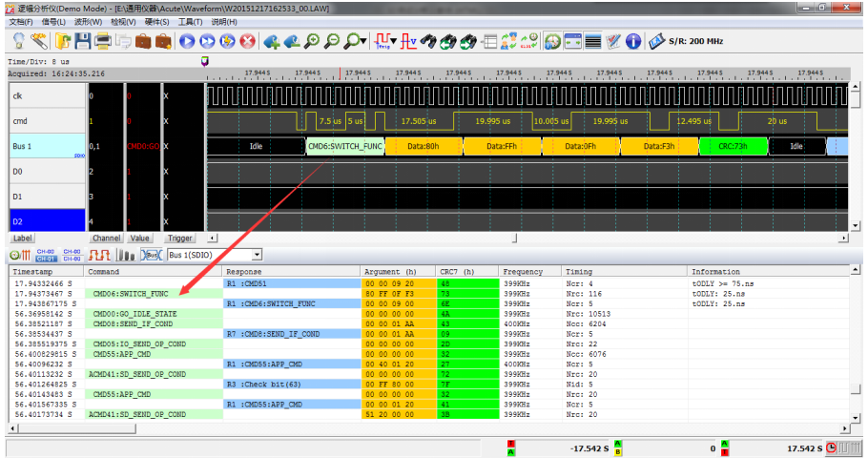868x458 pixels.
Task: Click the small left arrow beside Trigger
Action: [213, 239]
